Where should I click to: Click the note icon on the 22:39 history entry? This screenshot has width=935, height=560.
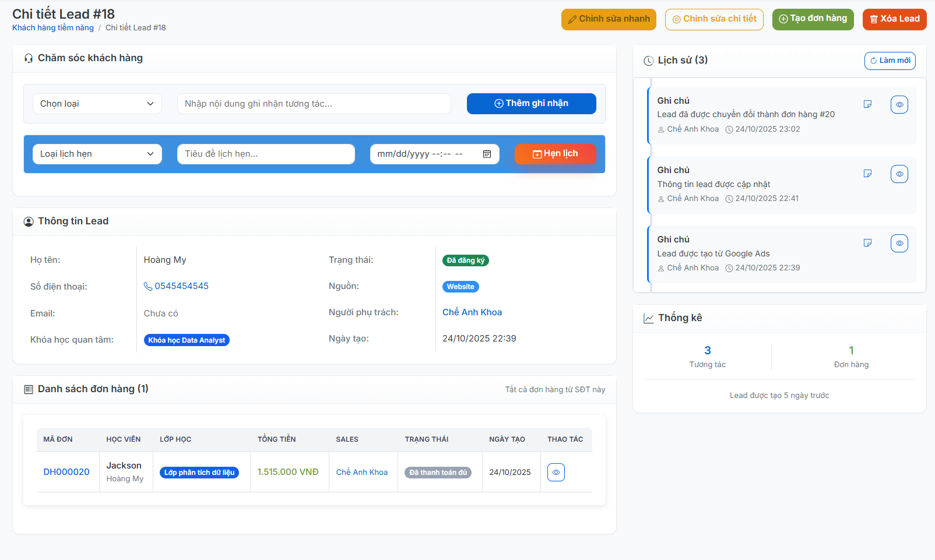click(x=867, y=243)
